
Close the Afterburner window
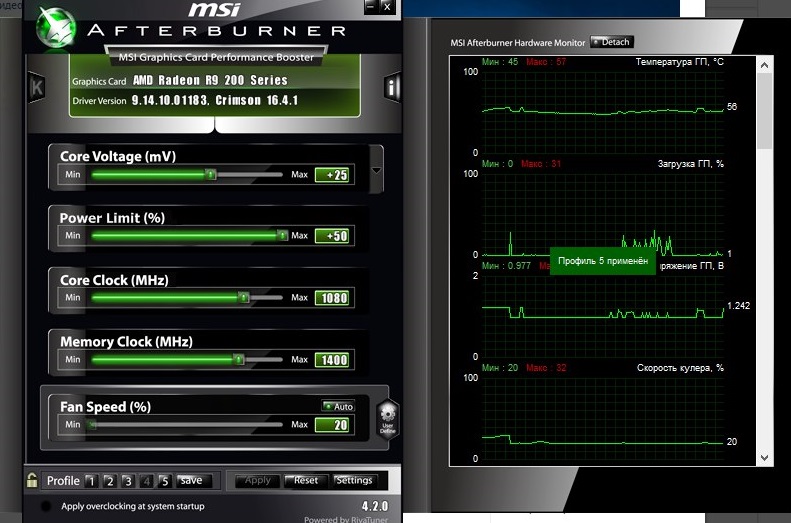[387, 7]
